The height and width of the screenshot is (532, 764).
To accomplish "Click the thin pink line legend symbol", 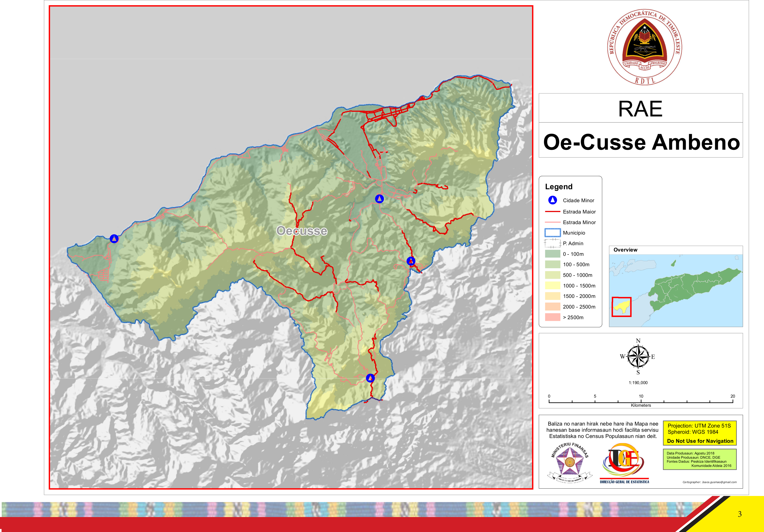I will (552, 222).
